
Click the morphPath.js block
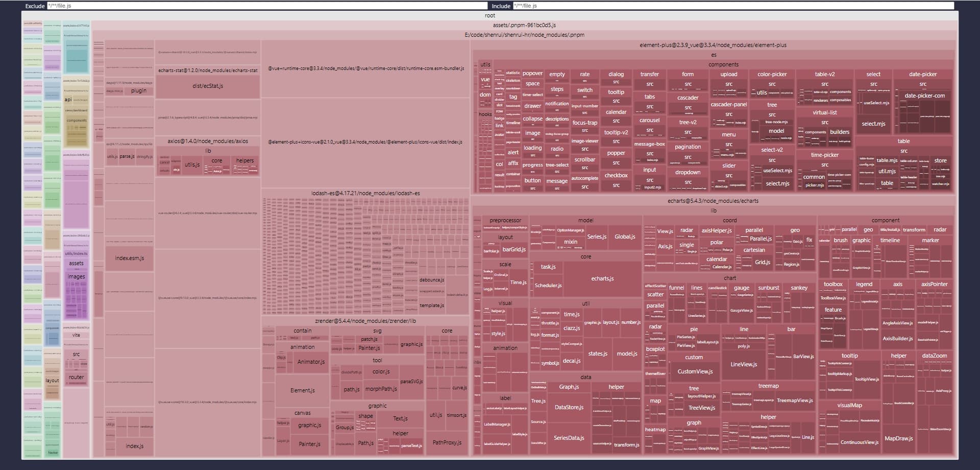(381, 389)
